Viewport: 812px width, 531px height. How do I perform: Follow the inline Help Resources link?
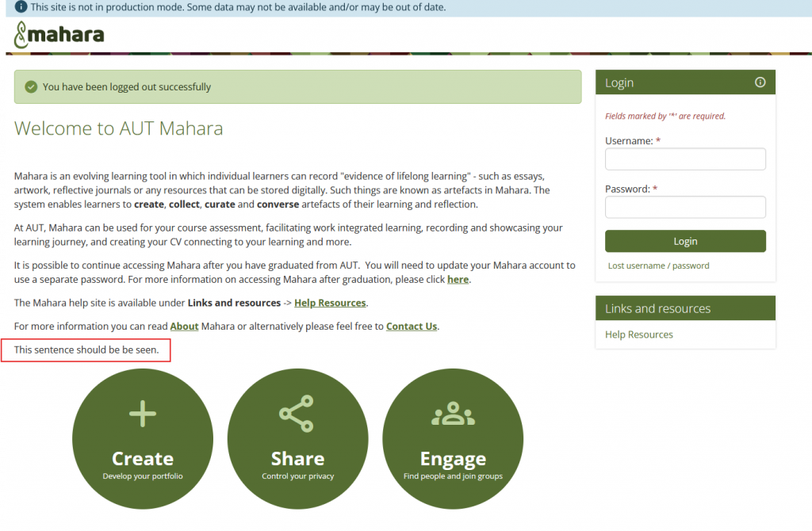[330, 303]
